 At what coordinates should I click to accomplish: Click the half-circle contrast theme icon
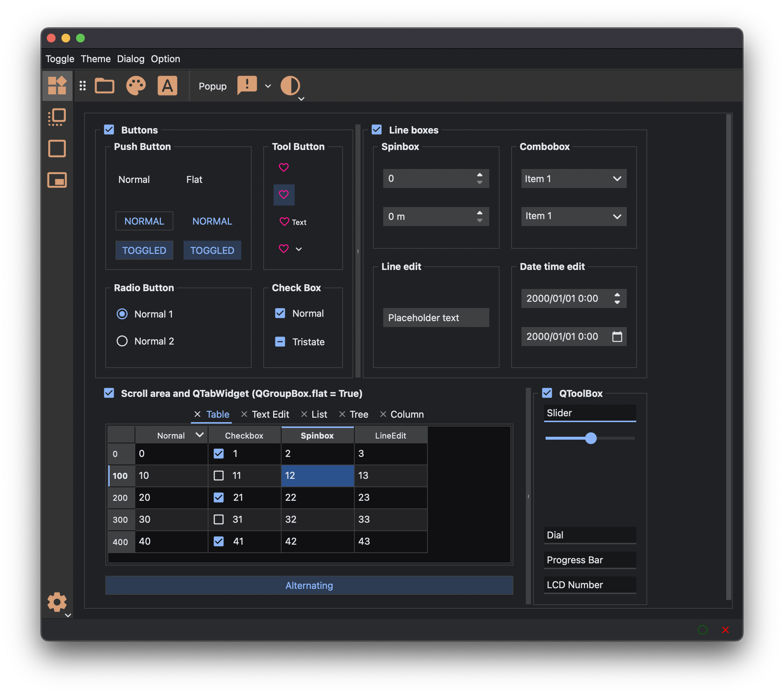tap(290, 85)
